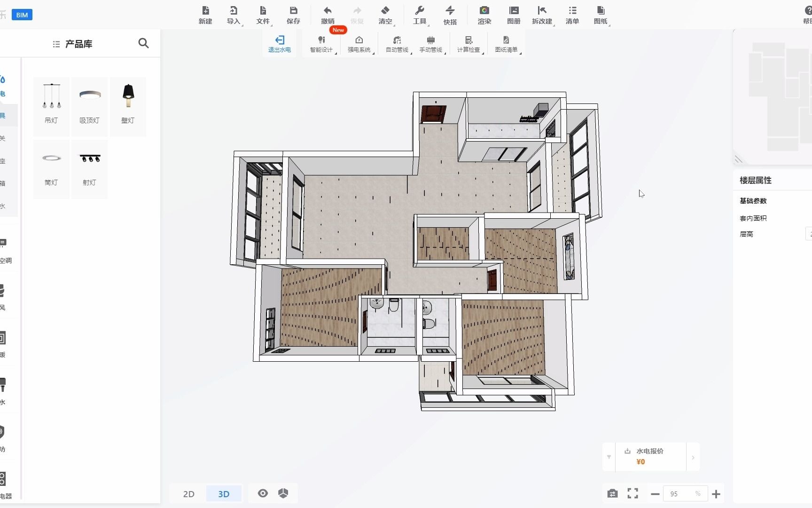This screenshot has height=508, width=812.
Task: Fit view with fullscreen brackets icon
Action: [x=633, y=493]
